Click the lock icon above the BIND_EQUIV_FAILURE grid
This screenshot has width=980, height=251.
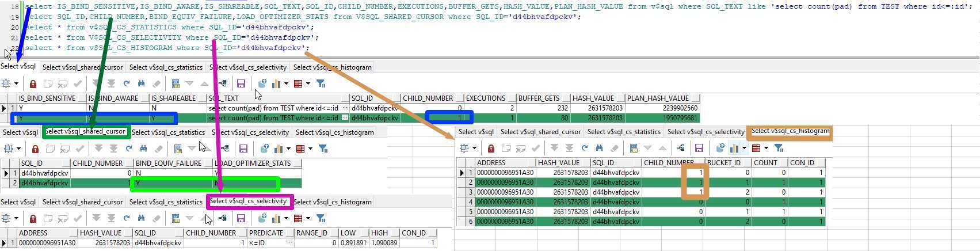[x=35, y=149]
